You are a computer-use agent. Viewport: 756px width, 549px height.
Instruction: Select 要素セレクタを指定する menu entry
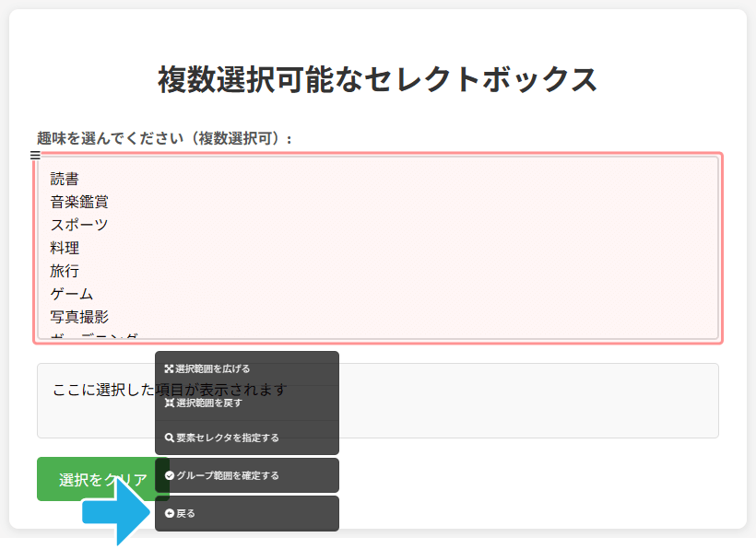(230, 438)
